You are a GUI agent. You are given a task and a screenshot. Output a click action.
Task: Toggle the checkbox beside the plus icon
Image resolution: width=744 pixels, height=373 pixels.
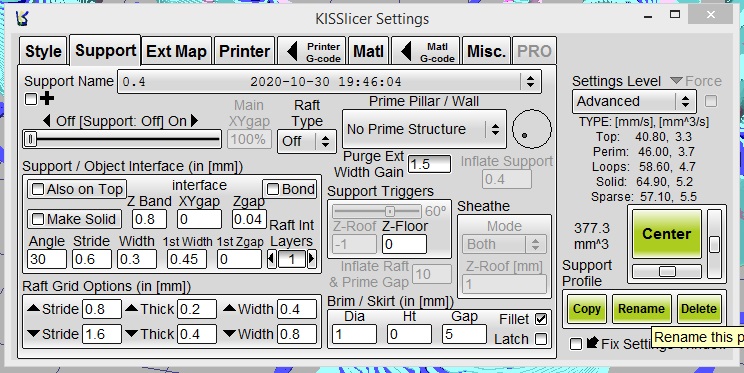(x=31, y=99)
